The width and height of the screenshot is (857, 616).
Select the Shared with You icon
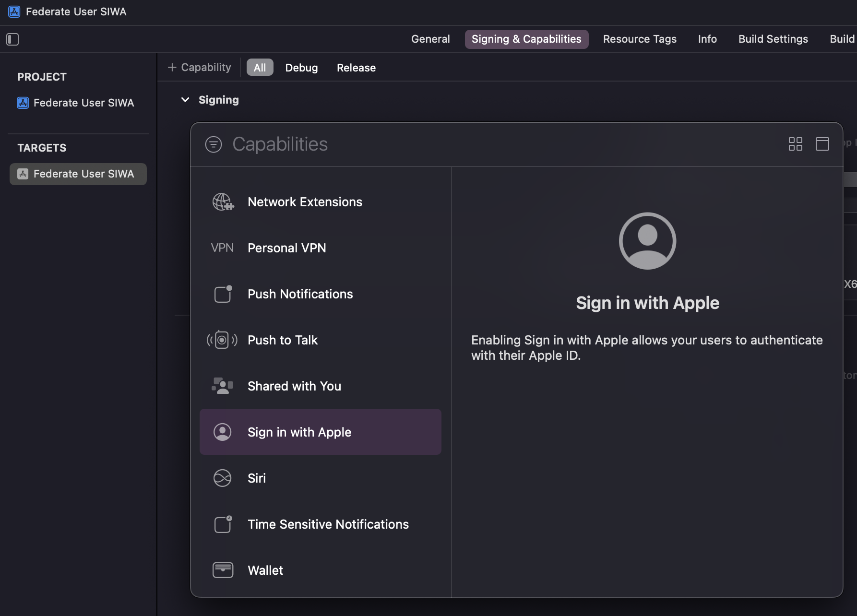click(222, 386)
